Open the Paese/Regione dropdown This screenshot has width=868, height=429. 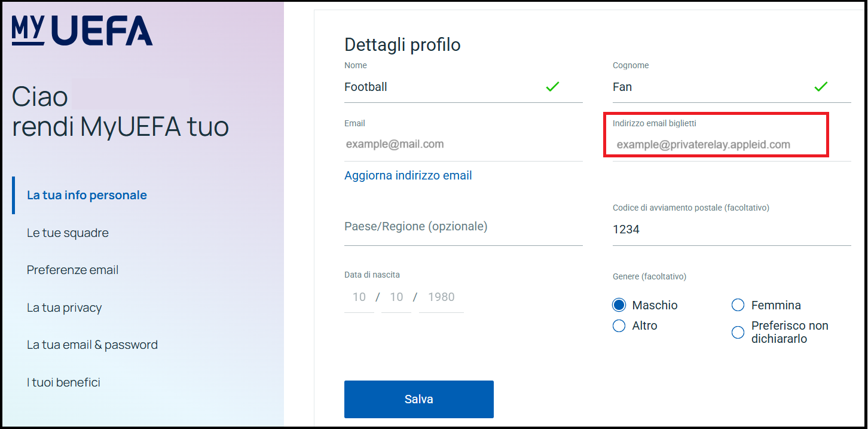point(463,227)
